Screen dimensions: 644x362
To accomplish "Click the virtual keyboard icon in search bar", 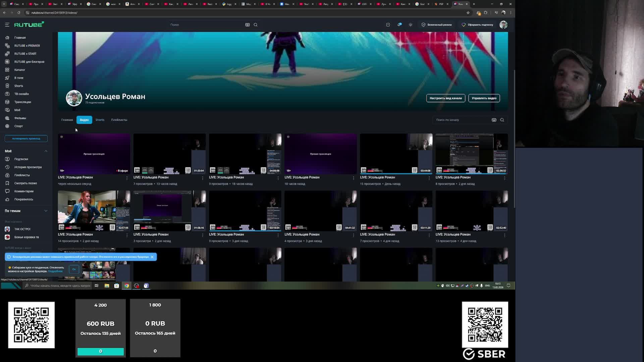I will click(248, 25).
